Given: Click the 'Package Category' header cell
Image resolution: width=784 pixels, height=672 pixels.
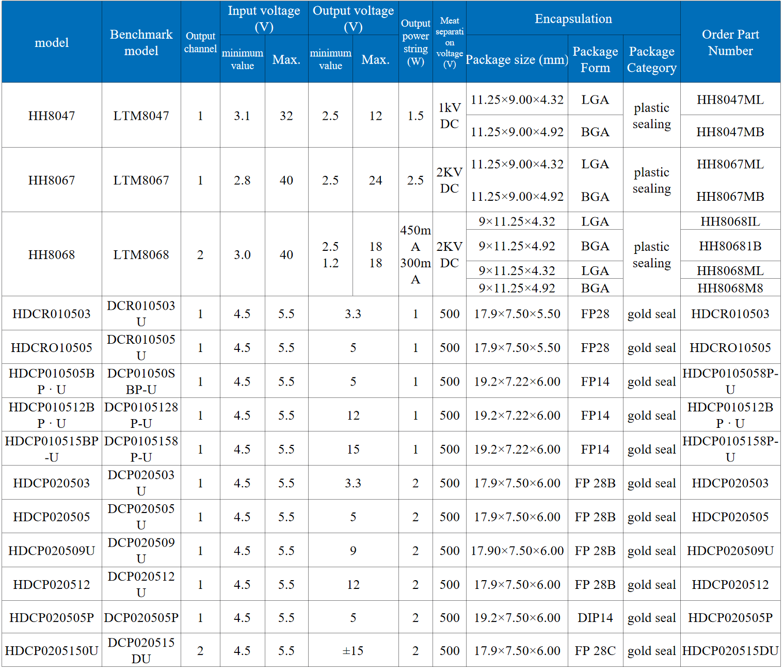Looking at the screenshot, I should (x=651, y=59).
